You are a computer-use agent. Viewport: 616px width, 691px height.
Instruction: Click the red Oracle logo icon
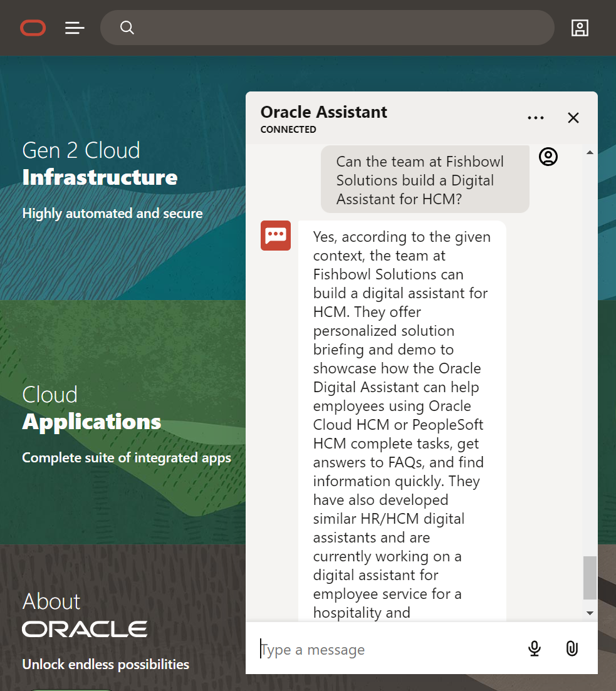pyautogui.click(x=33, y=28)
